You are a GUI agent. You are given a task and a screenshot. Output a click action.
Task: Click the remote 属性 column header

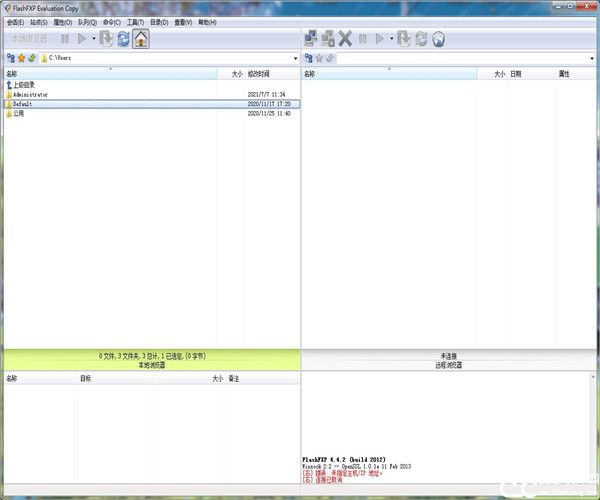[x=564, y=74]
